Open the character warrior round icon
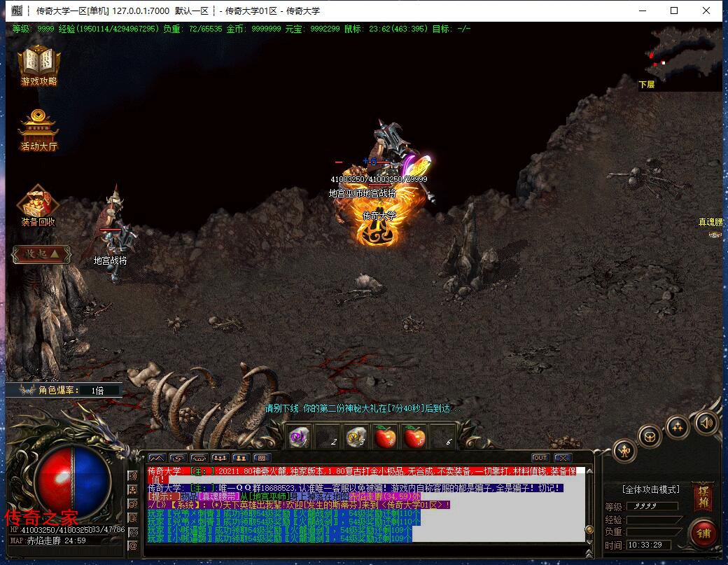728x565 pixels. click(x=624, y=450)
